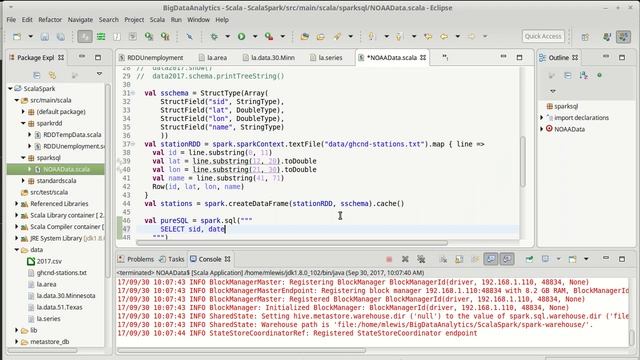The width and height of the screenshot is (640, 360).
Task: Open the Debug dropdown arrow
Action: coord(227,36)
